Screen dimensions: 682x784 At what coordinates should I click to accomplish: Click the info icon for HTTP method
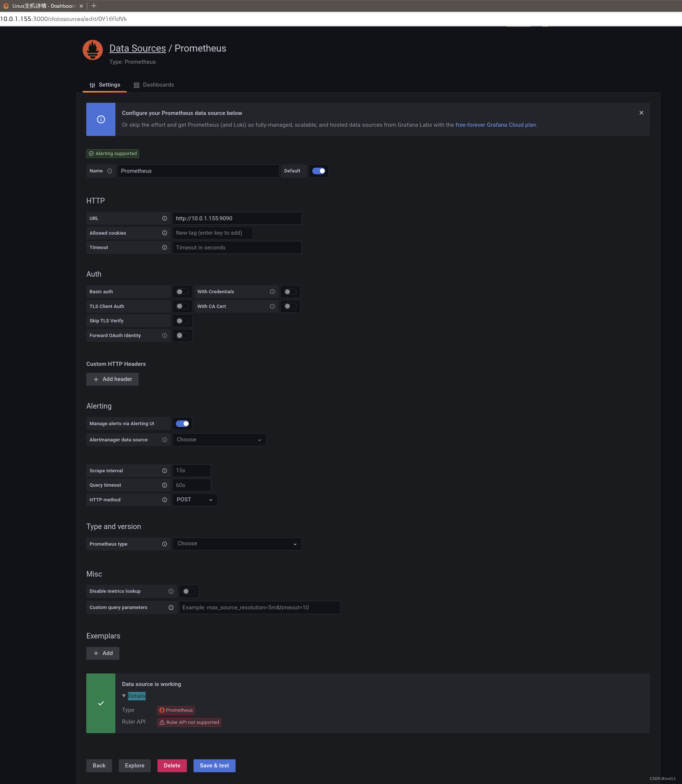coord(164,500)
